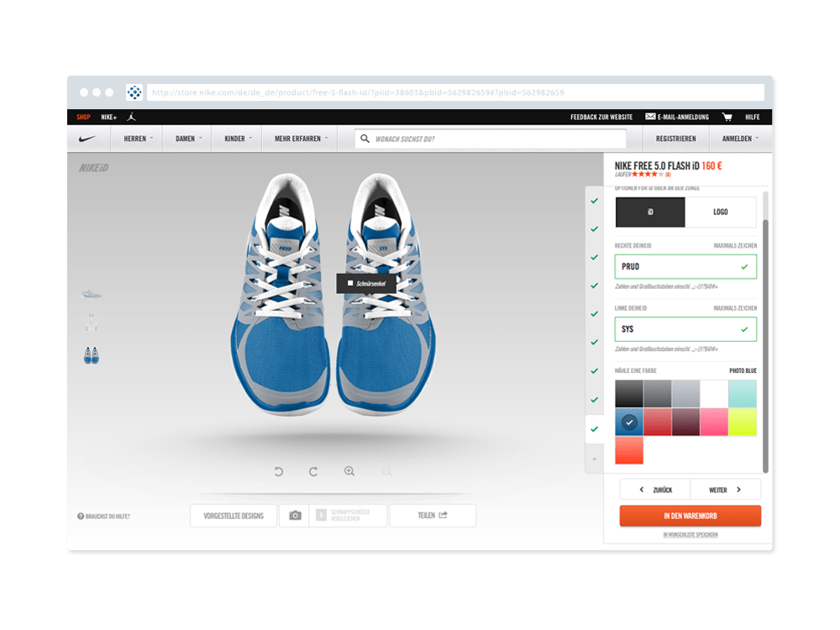Expand the KINDER menu
Image resolution: width=840 pixels, height=630 pixels.
coord(238,139)
